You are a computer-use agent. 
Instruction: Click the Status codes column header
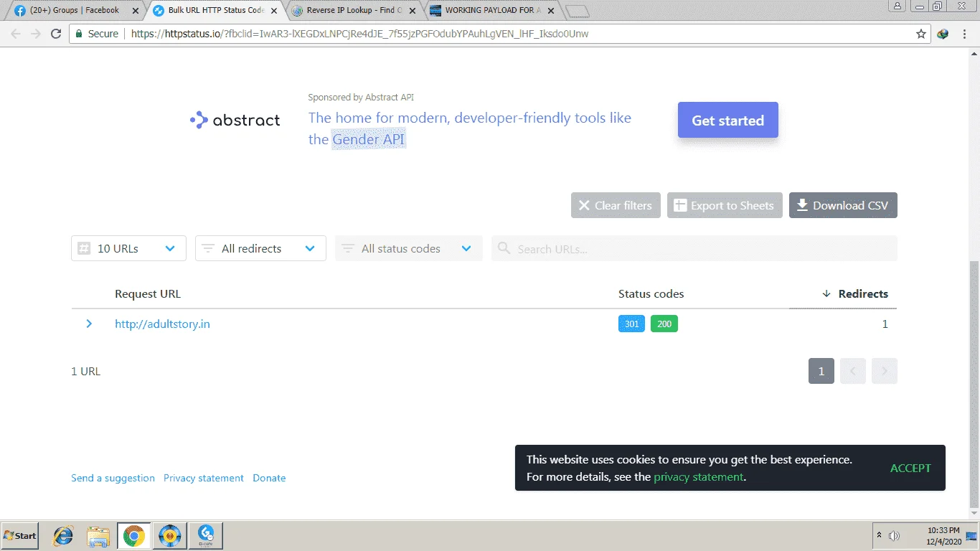(x=651, y=293)
